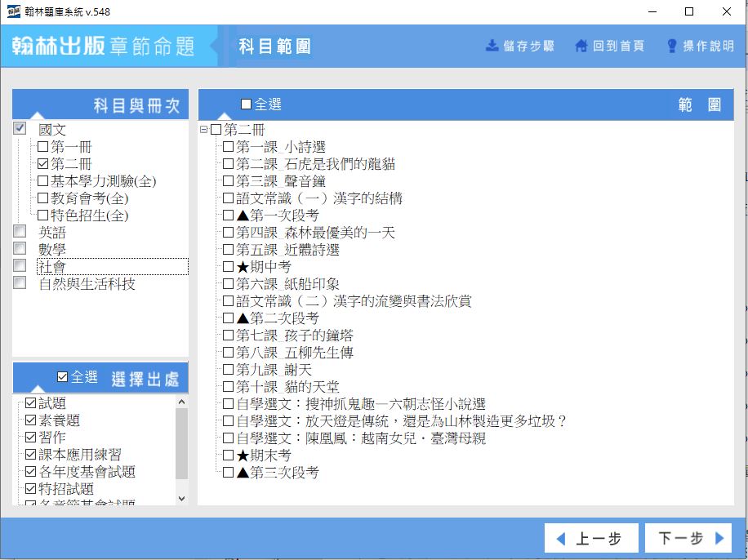This screenshot has height=560, width=748.
Task: Click the home icon for 回到首頁
Action: click(x=581, y=46)
